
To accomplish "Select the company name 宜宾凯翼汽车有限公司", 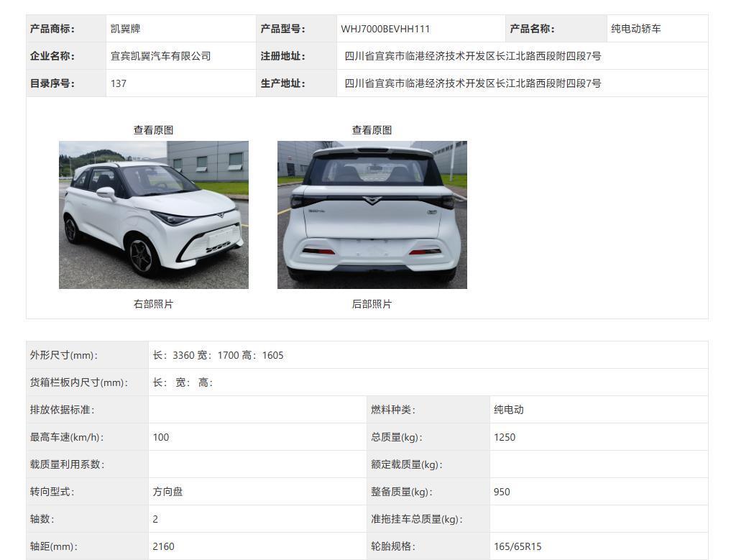I will pos(161,56).
